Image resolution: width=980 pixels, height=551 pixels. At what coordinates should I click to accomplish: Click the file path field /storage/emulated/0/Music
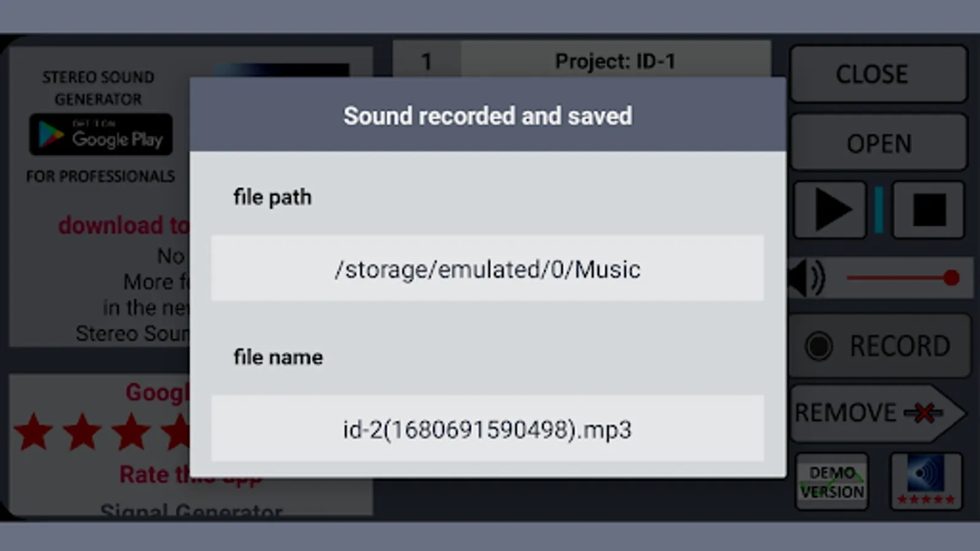[488, 269]
